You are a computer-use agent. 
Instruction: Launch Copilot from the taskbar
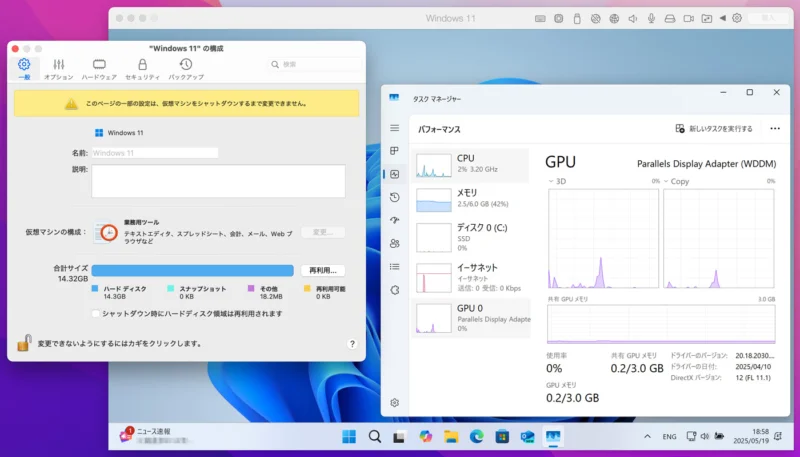425,437
